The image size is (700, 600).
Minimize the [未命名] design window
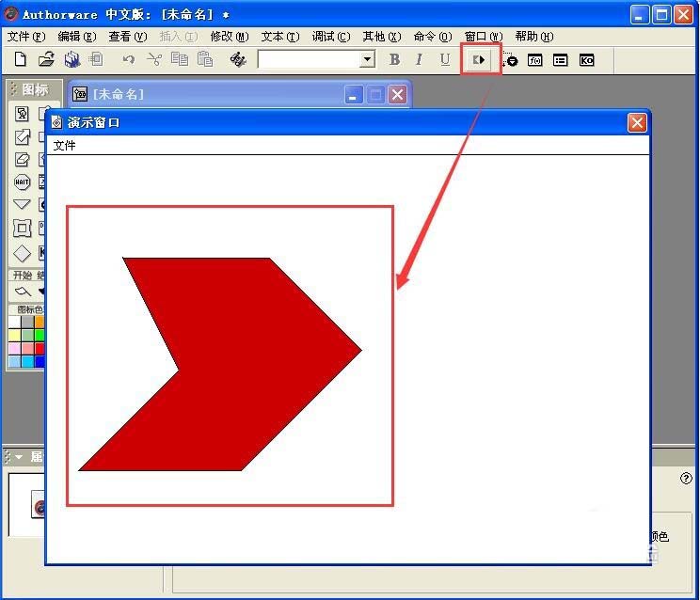pos(353,95)
